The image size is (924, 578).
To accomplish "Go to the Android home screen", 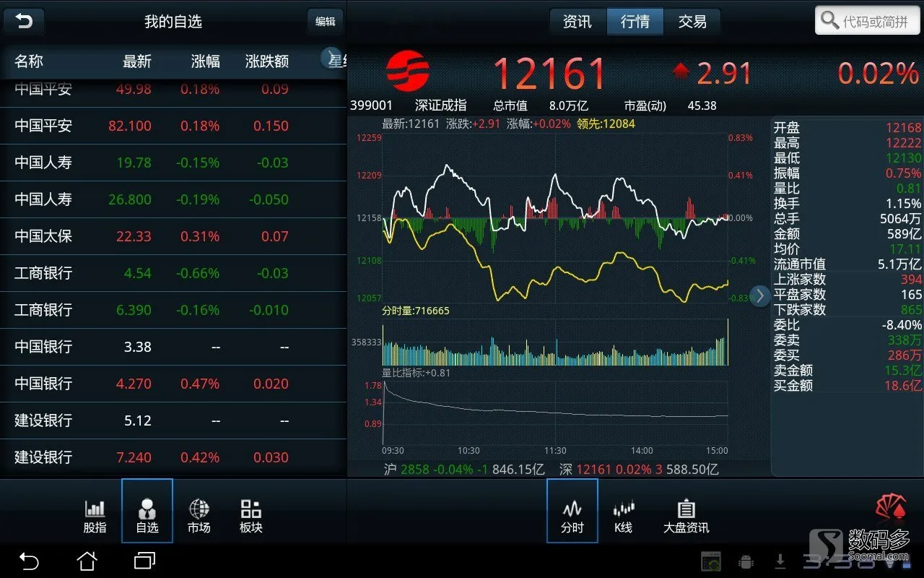I will (x=87, y=561).
